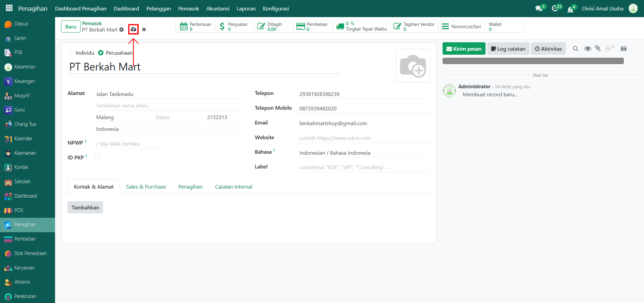Switch to the Sales & Purchase tab

(x=146, y=187)
